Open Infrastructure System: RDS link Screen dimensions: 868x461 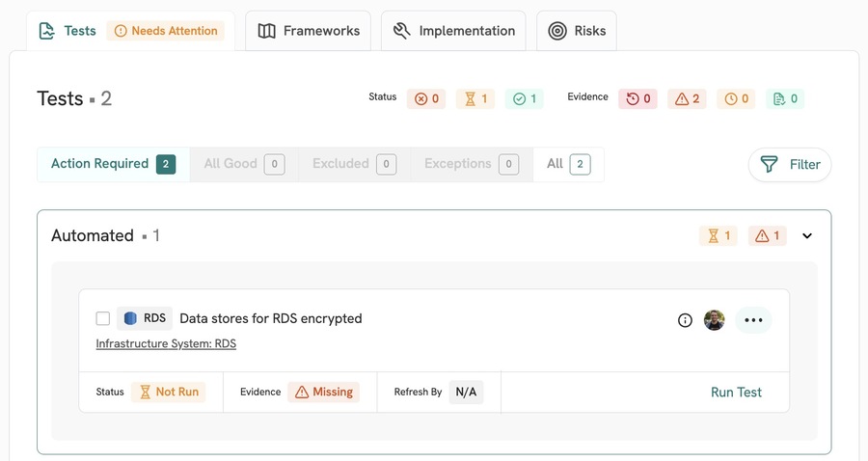(x=166, y=343)
